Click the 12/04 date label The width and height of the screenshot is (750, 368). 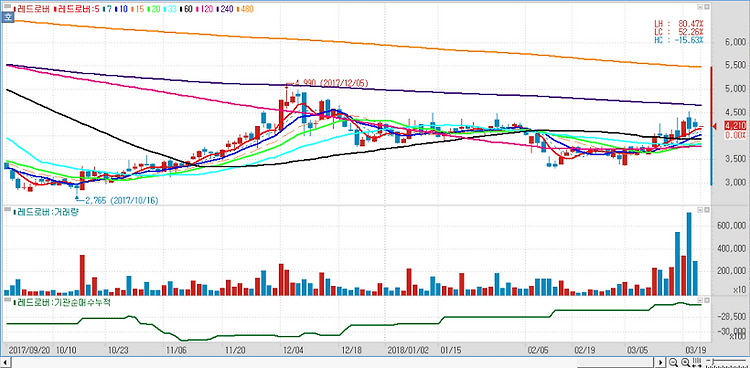coord(294,350)
